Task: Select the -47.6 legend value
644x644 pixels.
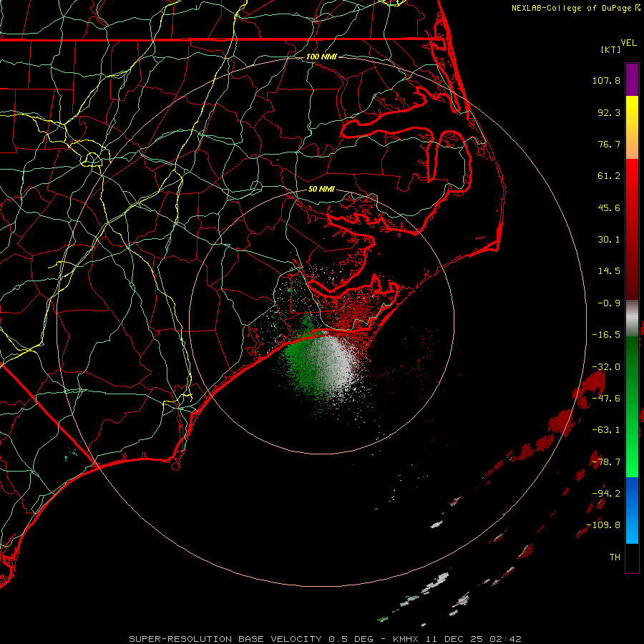Action: (x=606, y=399)
